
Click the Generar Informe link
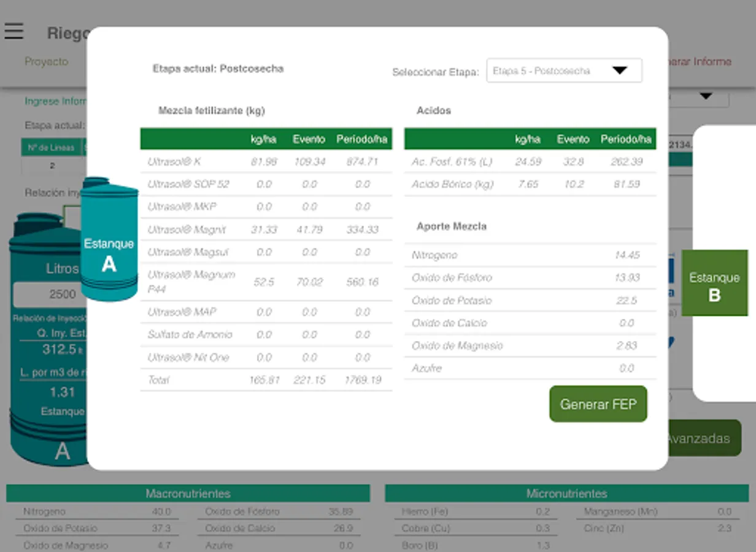[700, 61]
